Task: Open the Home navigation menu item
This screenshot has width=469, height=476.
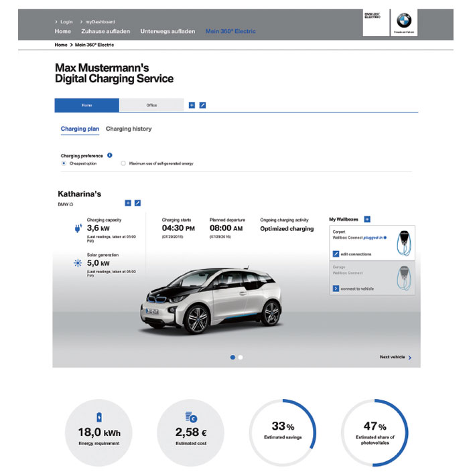Action: pyautogui.click(x=62, y=31)
